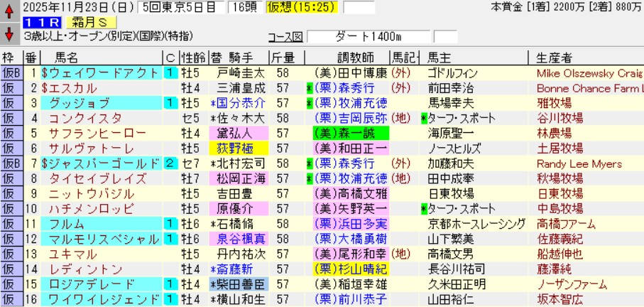Click green marker beside owner ターフ・スポート in row 4
The height and width of the screenshot is (307, 644).
point(424,119)
